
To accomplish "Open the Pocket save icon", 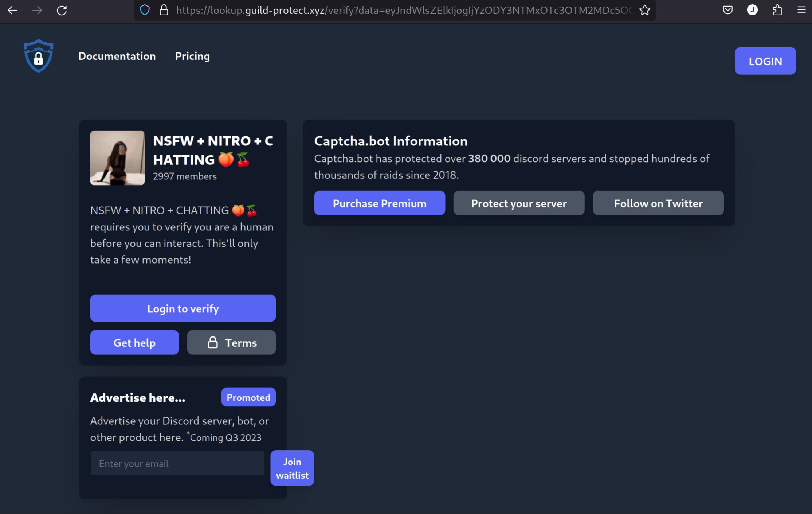I will pyautogui.click(x=728, y=10).
